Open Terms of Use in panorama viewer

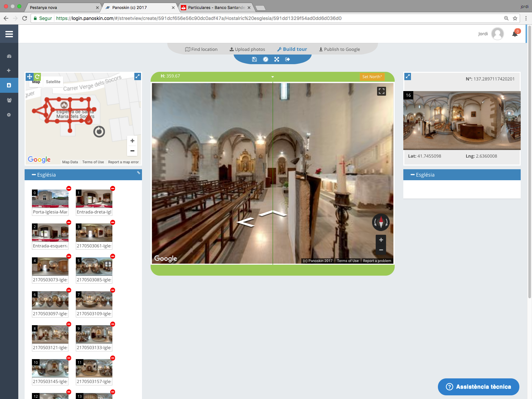[x=348, y=261]
